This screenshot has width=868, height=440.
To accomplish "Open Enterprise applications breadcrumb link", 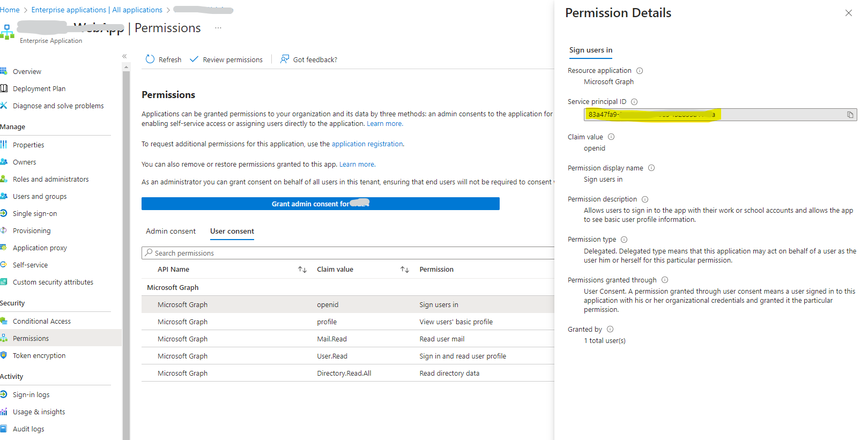I will [97, 10].
